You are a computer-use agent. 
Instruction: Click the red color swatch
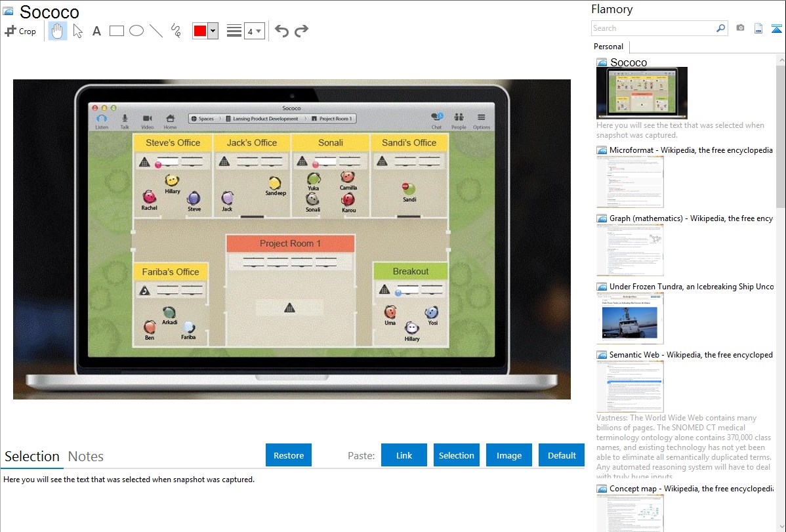tap(200, 31)
